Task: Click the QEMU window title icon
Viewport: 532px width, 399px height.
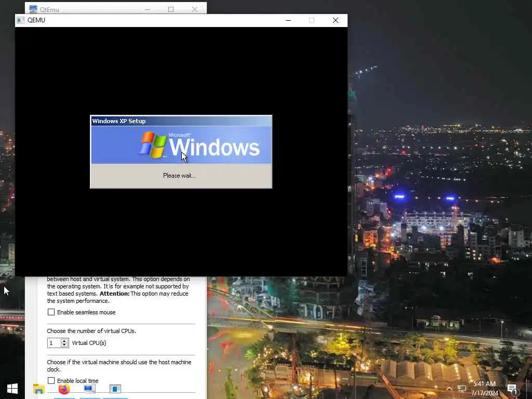Action: tap(21, 20)
